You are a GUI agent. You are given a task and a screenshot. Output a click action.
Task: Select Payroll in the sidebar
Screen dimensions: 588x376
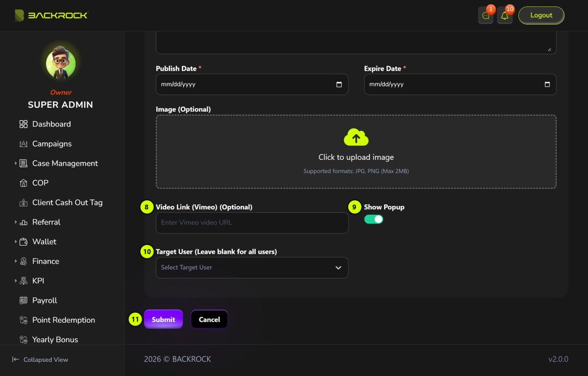45,301
